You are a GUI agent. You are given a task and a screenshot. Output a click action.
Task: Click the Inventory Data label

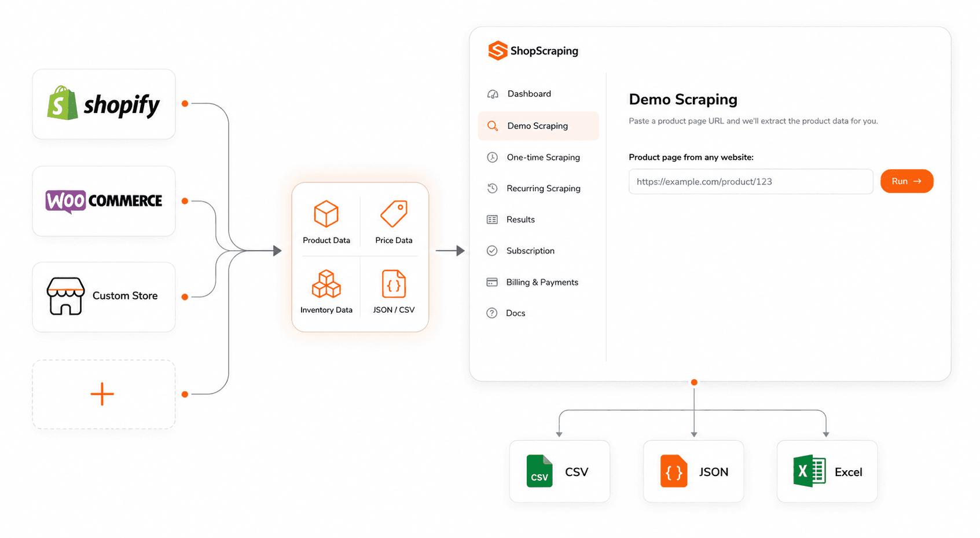pos(326,310)
